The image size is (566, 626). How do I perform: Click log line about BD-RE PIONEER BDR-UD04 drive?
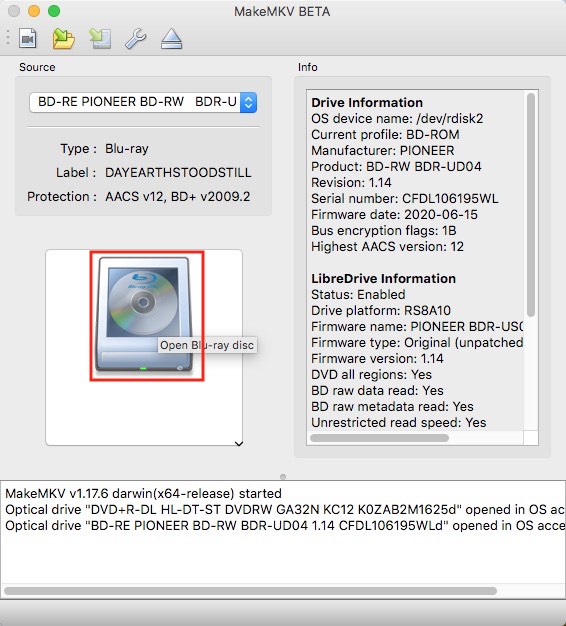[x=285, y=525]
